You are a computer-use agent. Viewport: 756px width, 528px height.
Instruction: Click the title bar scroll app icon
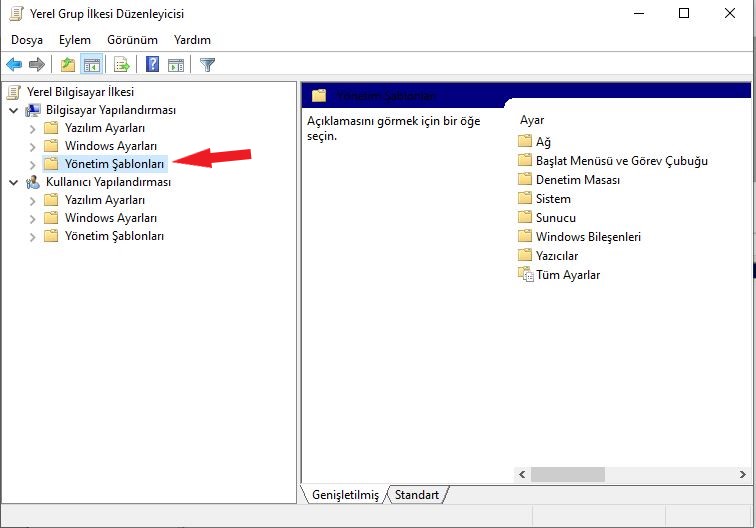point(16,14)
